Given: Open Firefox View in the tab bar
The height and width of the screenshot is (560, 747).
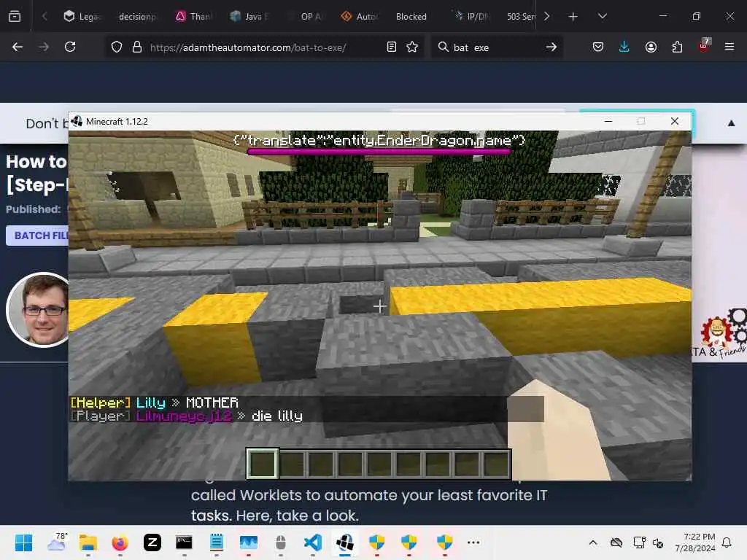Looking at the screenshot, I should click(15, 16).
